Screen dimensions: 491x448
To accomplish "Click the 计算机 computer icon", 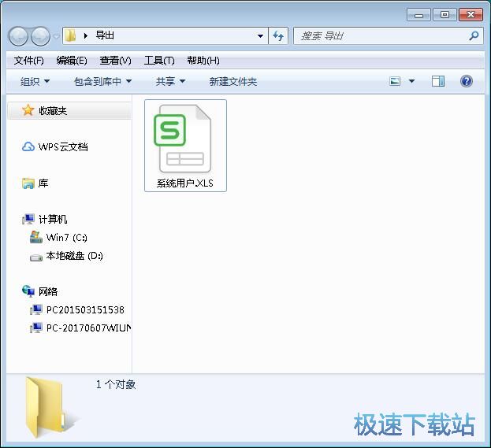I will tap(28, 219).
